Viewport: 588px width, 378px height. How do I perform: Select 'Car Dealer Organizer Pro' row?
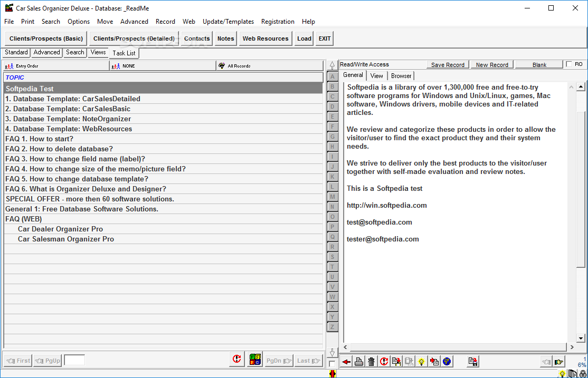click(x=163, y=229)
